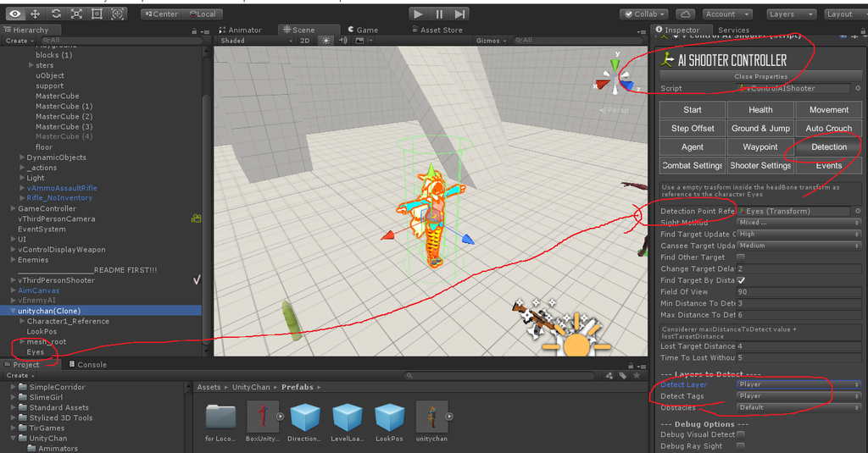Toggle scene lighting icon
This screenshot has width=868, height=453.
click(x=325, y=41)
